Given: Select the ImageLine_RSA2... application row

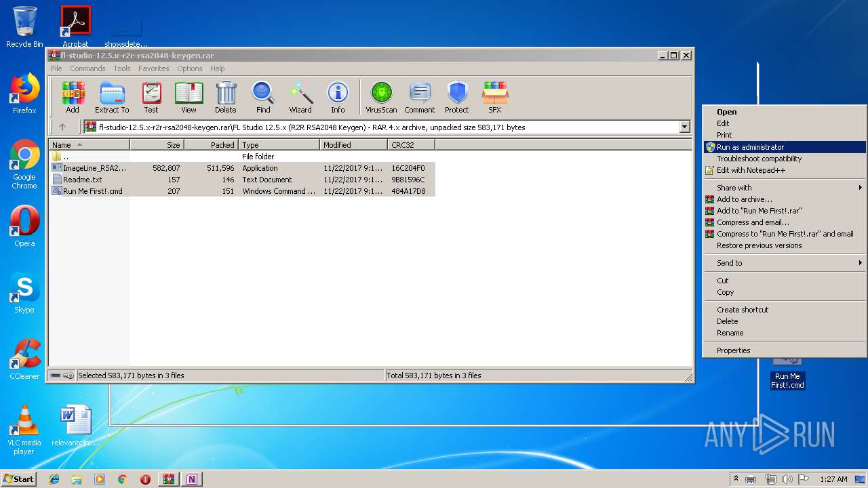Looking at the screenshot, I should pyautogui.click(x=242, y=168).
